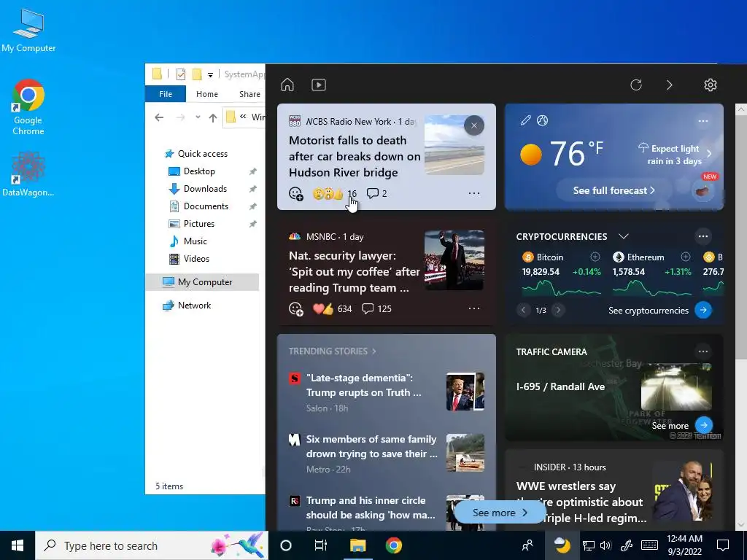Image resolution: width=747 pixels, height=560 pixels.
Task: Add Ethereum to watchlist
Action: pos(686,257)
